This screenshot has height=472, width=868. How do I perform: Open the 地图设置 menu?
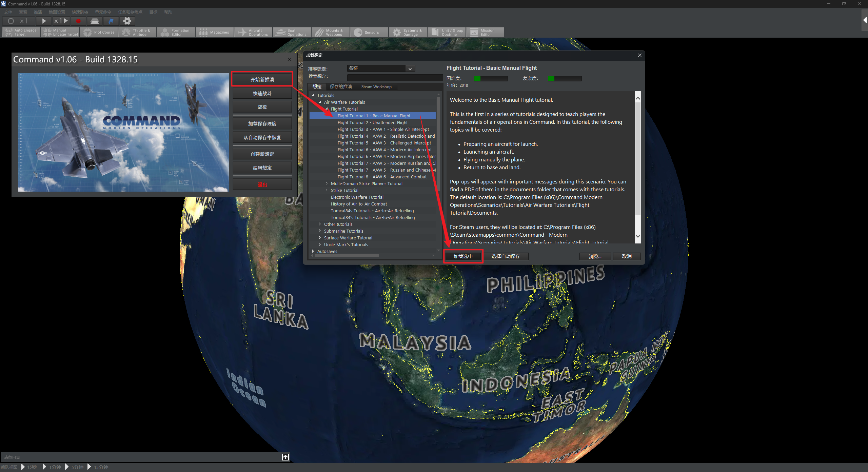coord(57,12)
